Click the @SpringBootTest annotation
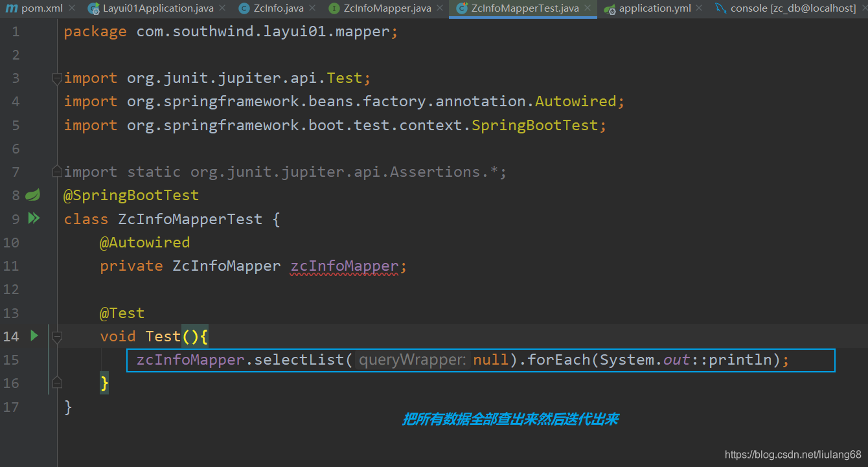This screenshot has width=868, height=467. (131, 195)
